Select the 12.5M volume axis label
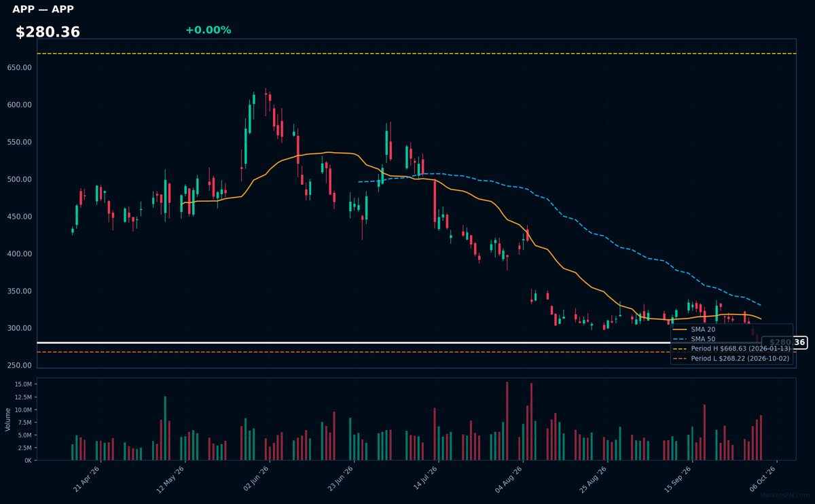The height and width of the screenshot is (504, 815). pyautogui.click(x=23, y=397)
